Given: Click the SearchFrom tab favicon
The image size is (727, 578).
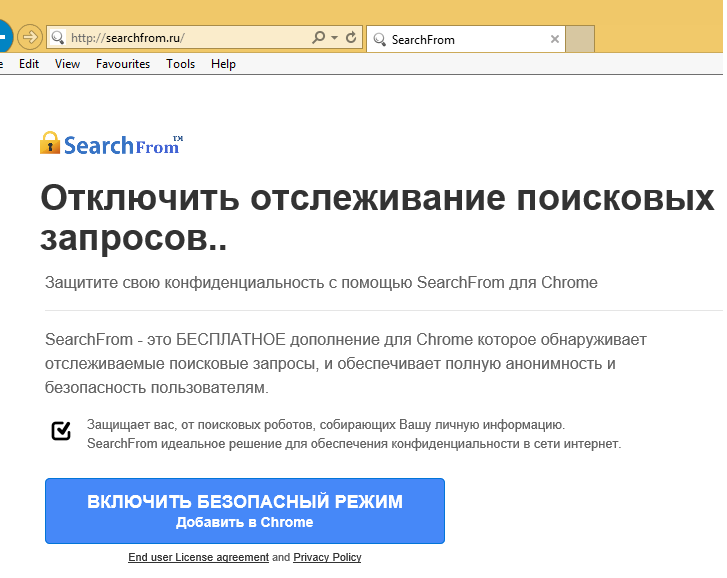Looking at the screenshot, I should point(379,40).
